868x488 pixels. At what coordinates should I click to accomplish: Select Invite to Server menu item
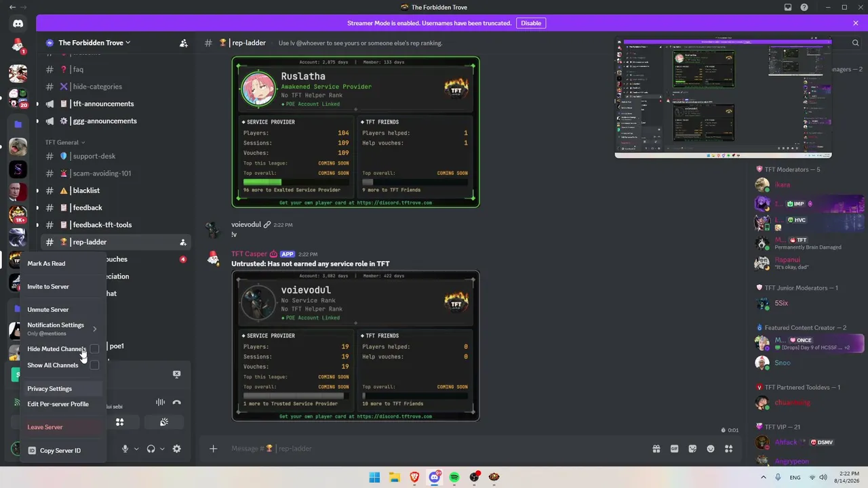[x=62, y=287]
